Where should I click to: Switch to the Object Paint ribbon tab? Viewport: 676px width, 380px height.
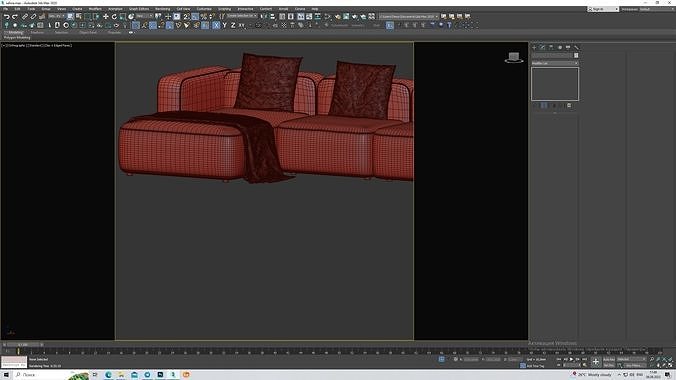[88, 32]
